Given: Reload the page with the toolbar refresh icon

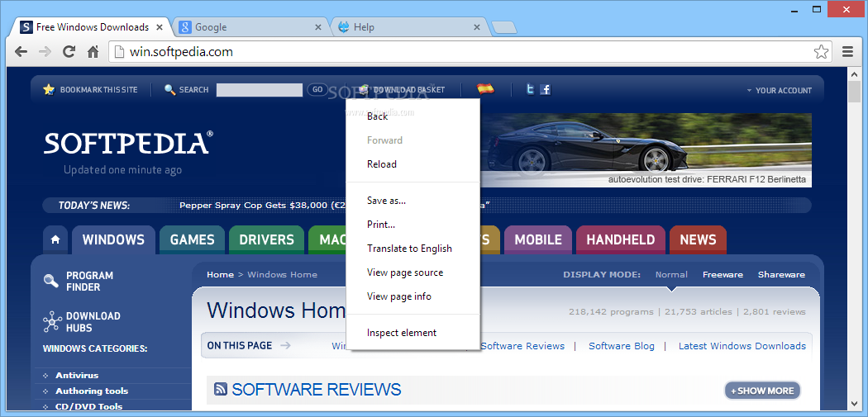Looking at the screenshot, I should click(x=69, y=52).
